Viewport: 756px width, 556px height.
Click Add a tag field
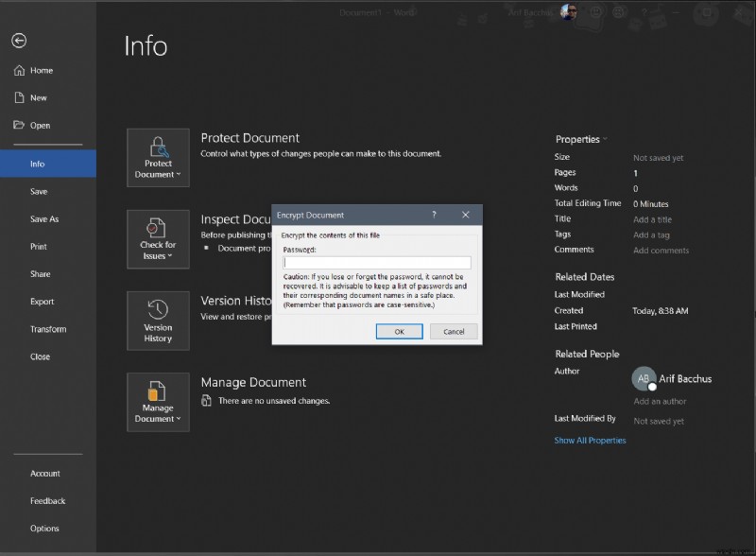pos(651,235)
